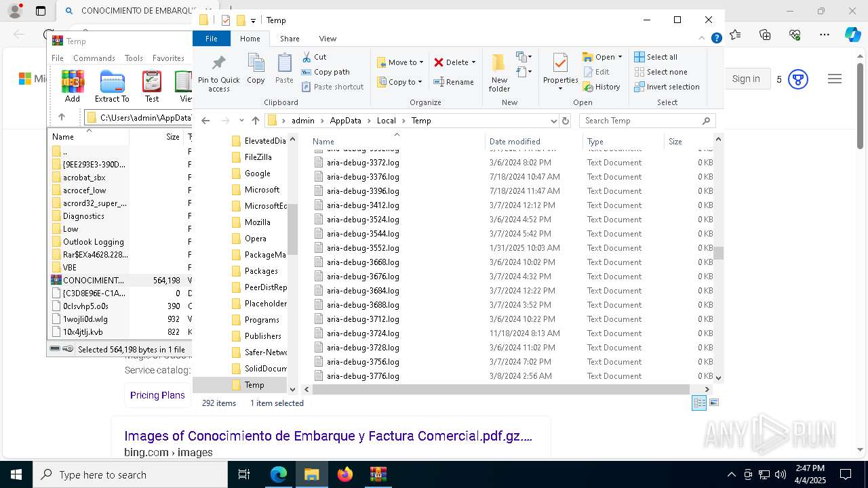The height and width of the screenshot is (488, 868).
Task: Select the Home ribbon tab
Action: pos(250,39)
